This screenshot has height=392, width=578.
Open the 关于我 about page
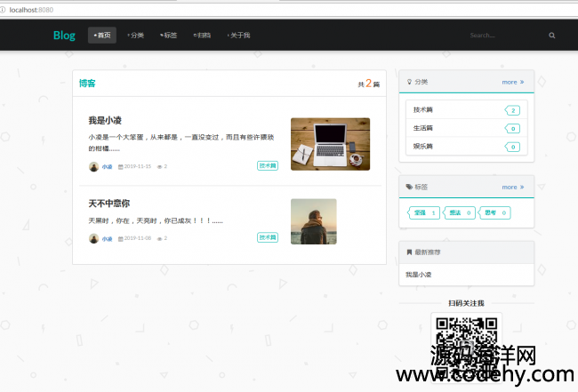click(238, 36)
